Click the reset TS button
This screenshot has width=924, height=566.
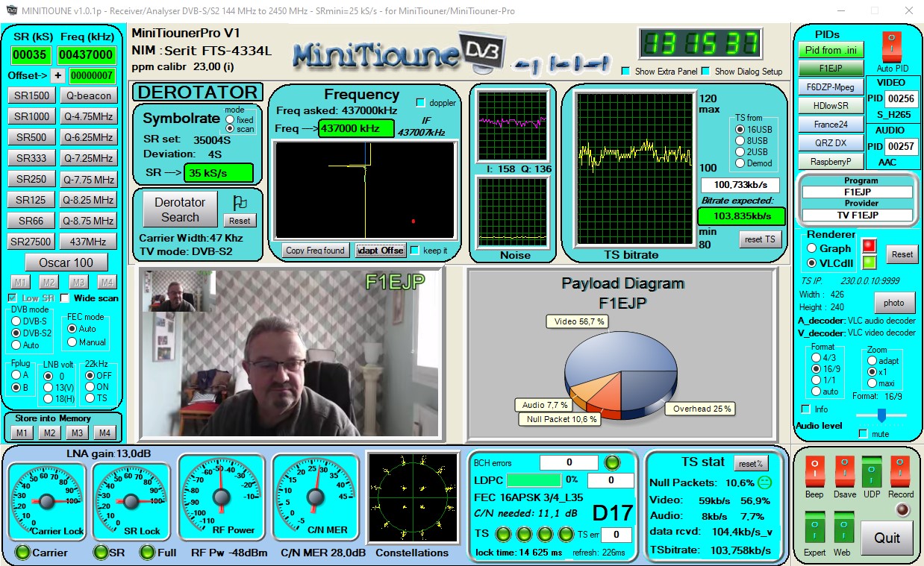pos(761,239)
